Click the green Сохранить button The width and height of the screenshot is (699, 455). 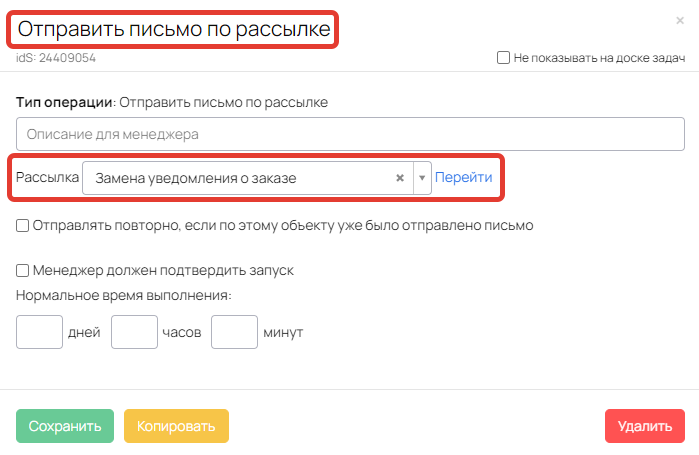(x=65, y=426)
